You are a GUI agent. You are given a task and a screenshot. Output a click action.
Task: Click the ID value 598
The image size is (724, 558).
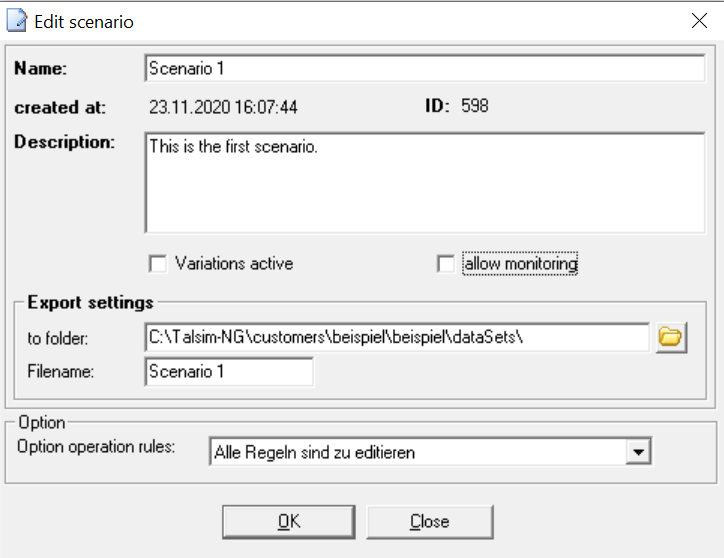474,105
